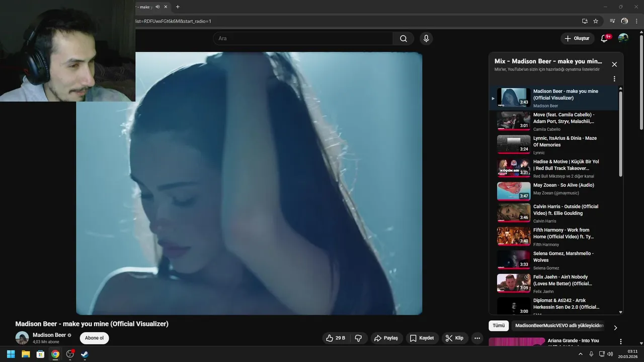The width and height of the screenshot is (644, 362).
Task: Open Chrome media controls icon
Action: (x=612, y=21)
